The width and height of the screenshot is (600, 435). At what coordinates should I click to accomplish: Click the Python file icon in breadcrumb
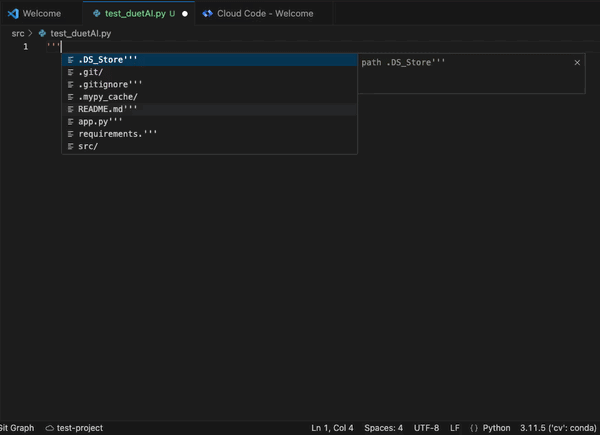point(42,34)
